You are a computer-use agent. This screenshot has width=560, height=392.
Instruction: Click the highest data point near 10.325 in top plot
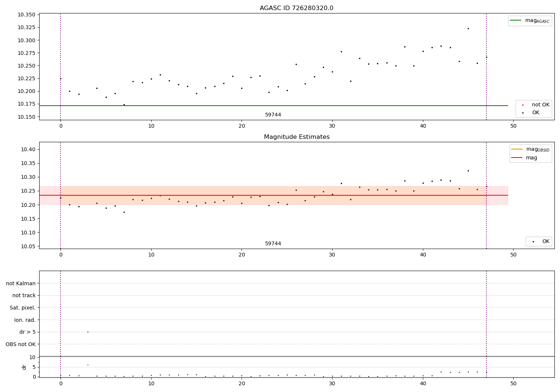tap(468, 28)
